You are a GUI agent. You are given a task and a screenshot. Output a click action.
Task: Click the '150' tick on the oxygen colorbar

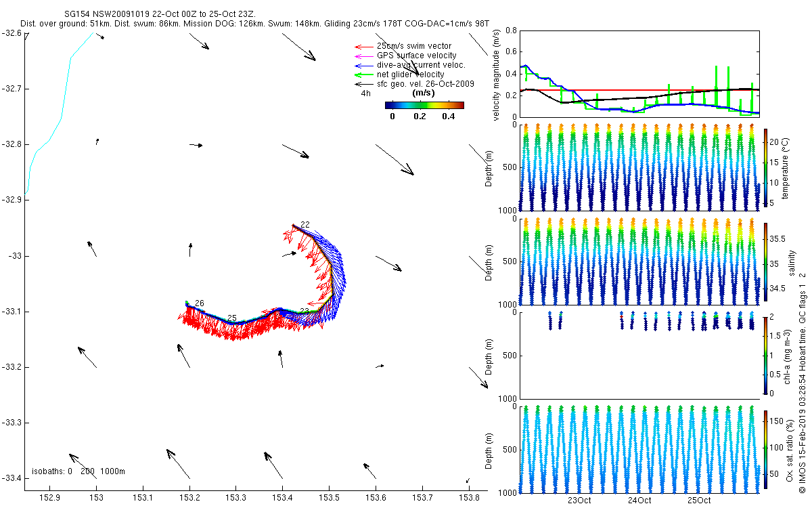pyautogui.click(x=777, y=421)
